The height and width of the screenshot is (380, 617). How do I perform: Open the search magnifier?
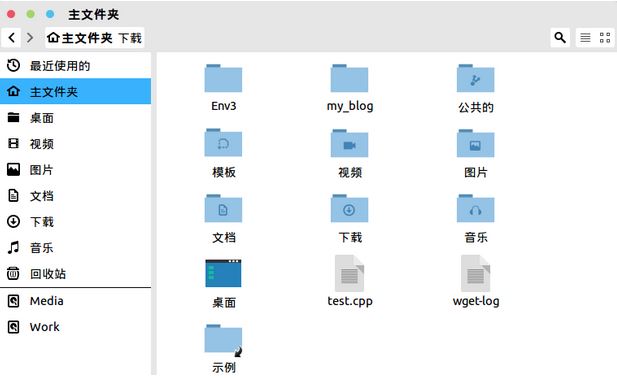click(560, 38)
